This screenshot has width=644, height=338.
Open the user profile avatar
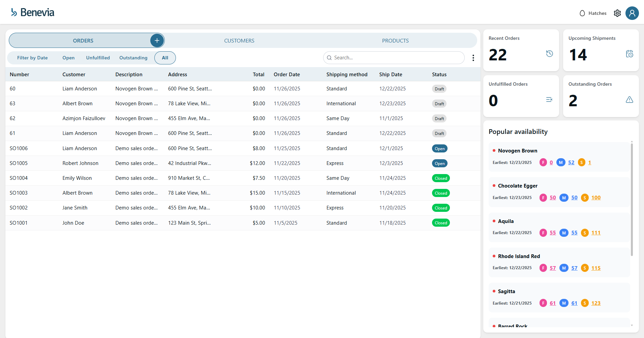point(632,13)
